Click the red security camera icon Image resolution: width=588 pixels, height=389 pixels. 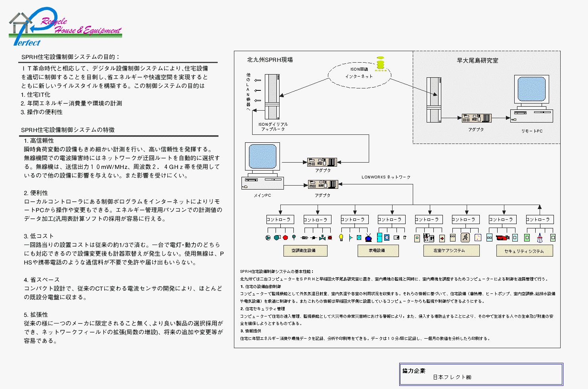pyautogui.click(x=503, y=238)
